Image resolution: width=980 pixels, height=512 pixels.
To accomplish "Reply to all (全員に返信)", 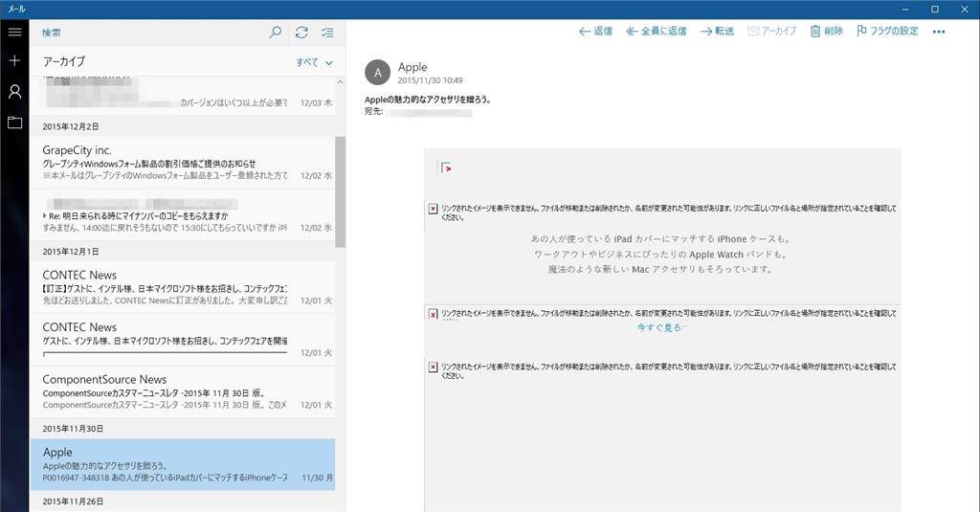I will (x=657, y=32).
